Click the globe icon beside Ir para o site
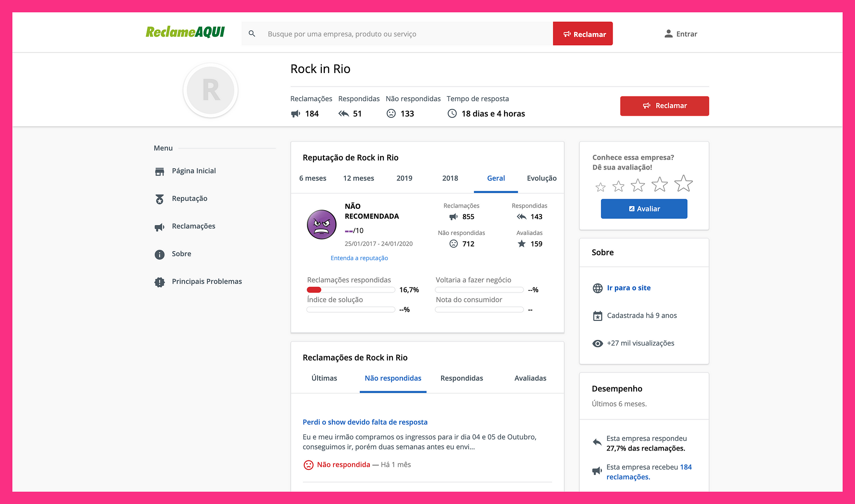This screenshot has width=855, height=504. click(598, 288)
